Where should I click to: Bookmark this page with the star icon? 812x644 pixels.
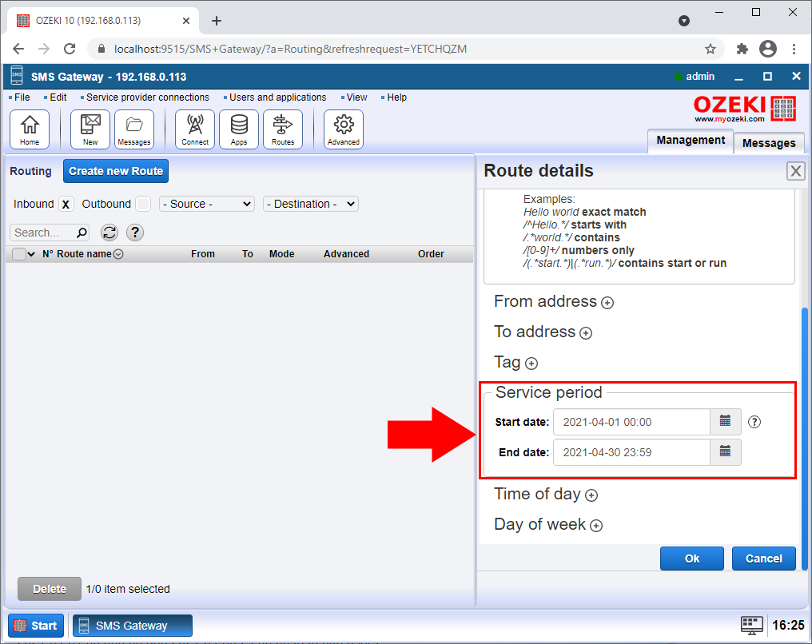tap(710, 50)
